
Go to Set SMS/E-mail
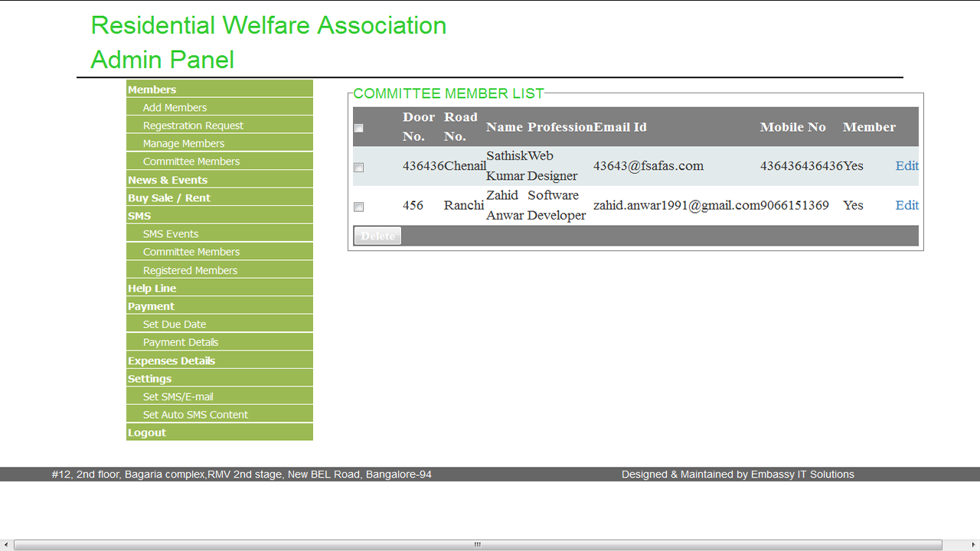(x=220, y=396)
